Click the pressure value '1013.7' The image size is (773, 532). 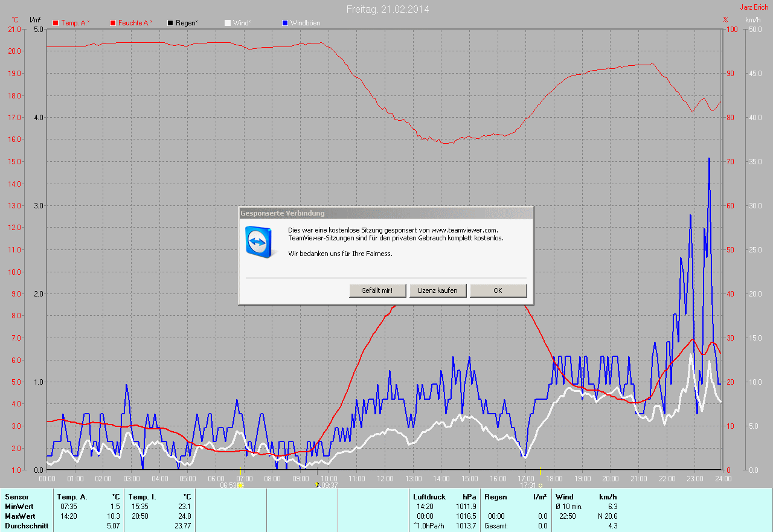pyautogui.click(x=466, y=526)
